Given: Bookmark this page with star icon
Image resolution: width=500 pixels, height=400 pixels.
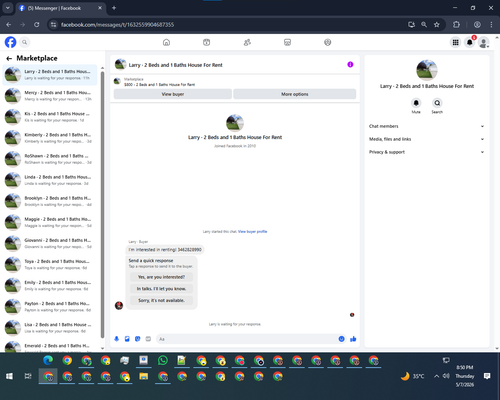Looking at the screenshot, I should pos(437,25).
